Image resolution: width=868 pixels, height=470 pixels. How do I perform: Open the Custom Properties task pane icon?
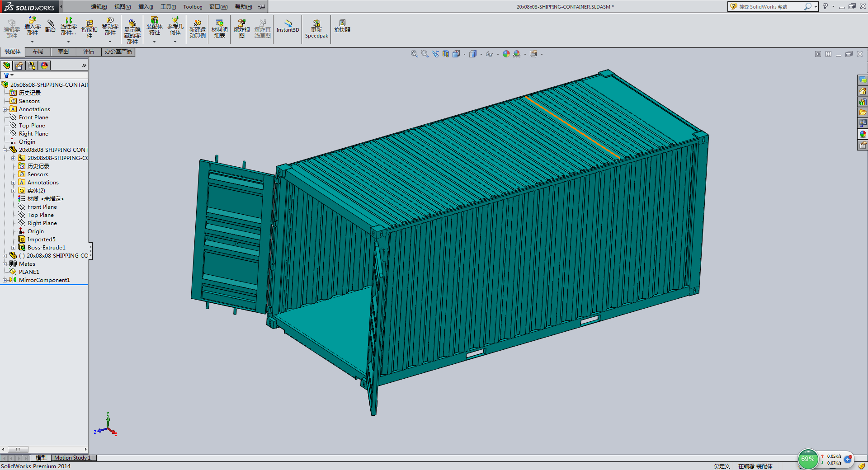863,145
